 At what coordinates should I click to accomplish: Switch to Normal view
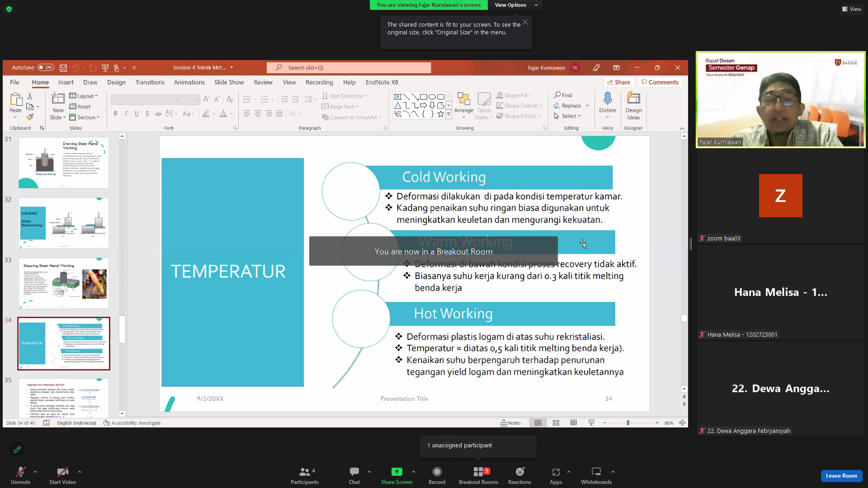click(538, 423)
